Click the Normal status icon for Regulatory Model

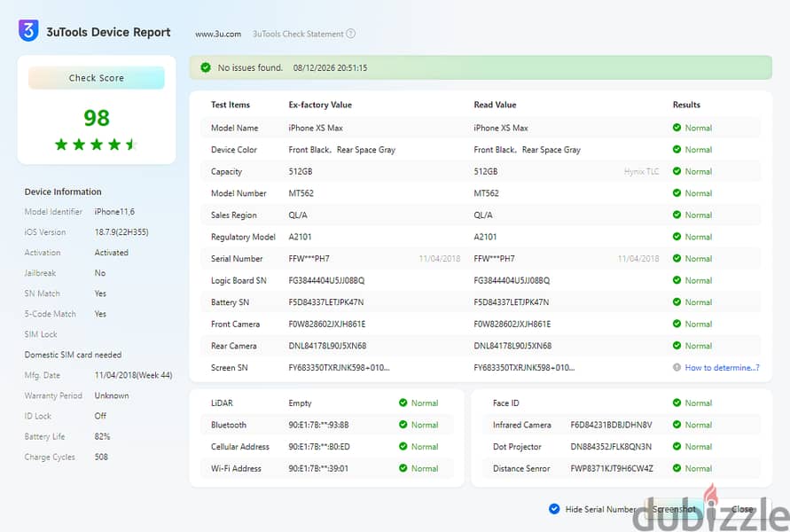click(677, 236)
